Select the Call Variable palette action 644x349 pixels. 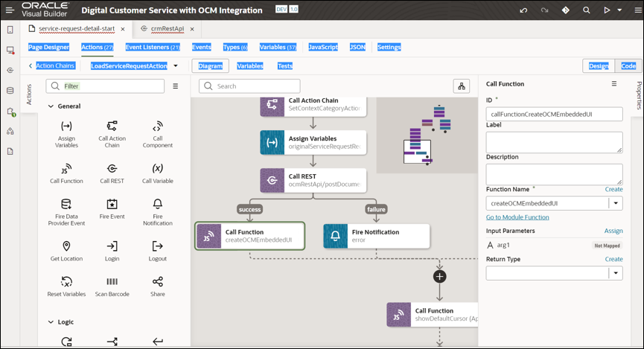pyautogui.click(x=158, y=173)
